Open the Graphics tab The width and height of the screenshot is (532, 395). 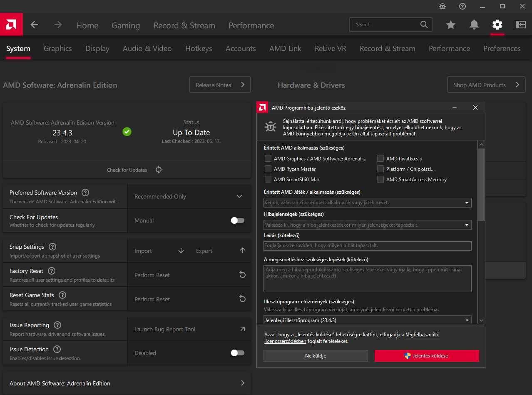click(x=58, y=49)
